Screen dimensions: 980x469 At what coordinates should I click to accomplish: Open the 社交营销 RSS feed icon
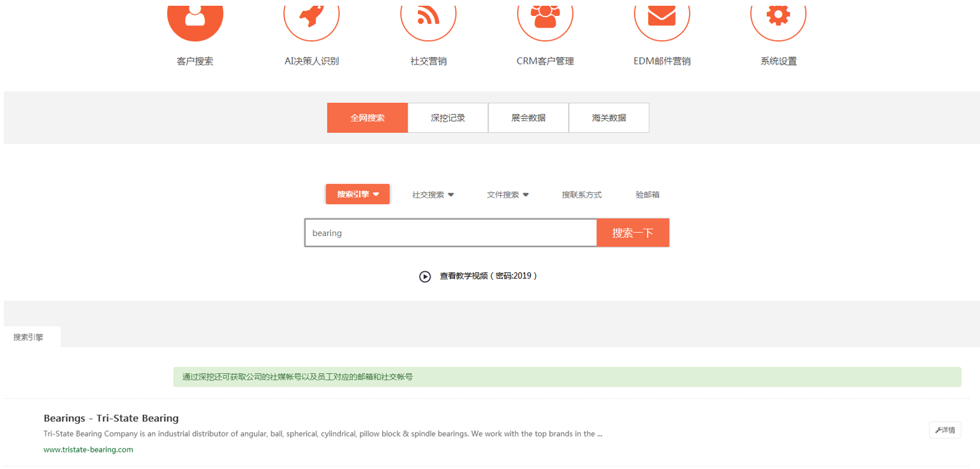pyautogui.click(x=428, y=17)
